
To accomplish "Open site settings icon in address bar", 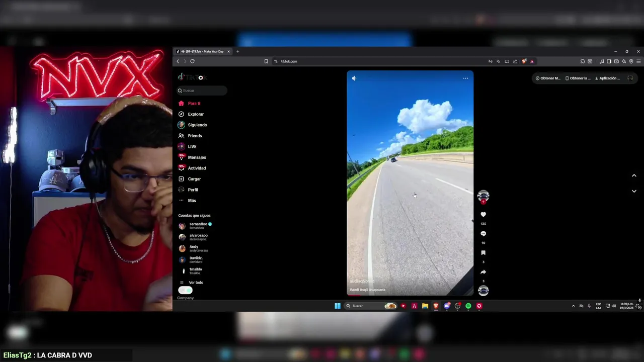I will pos(276,61).
